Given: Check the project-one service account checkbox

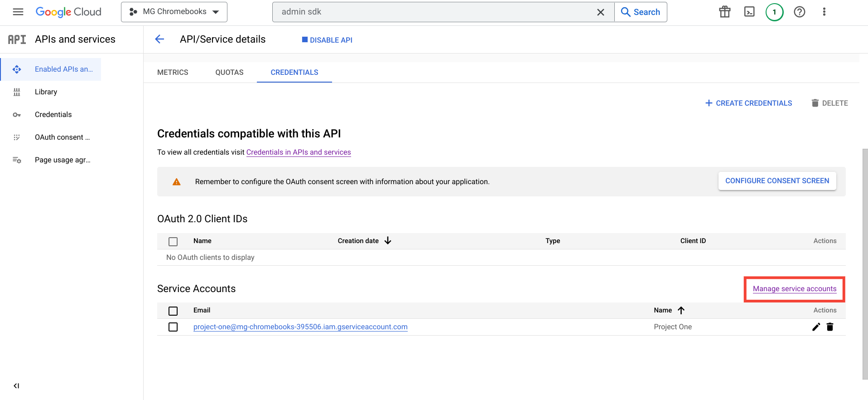Looking at the screenshot, I should tap(173, 327).
